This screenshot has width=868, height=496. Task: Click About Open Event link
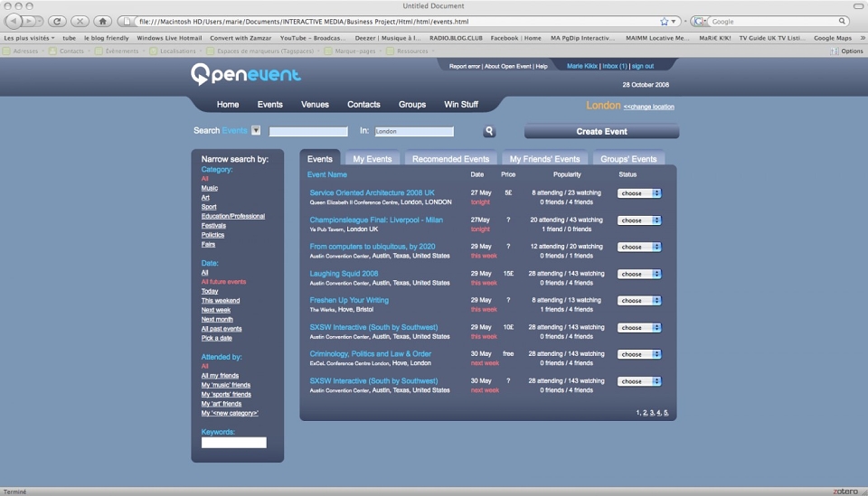tap(507, 66)
